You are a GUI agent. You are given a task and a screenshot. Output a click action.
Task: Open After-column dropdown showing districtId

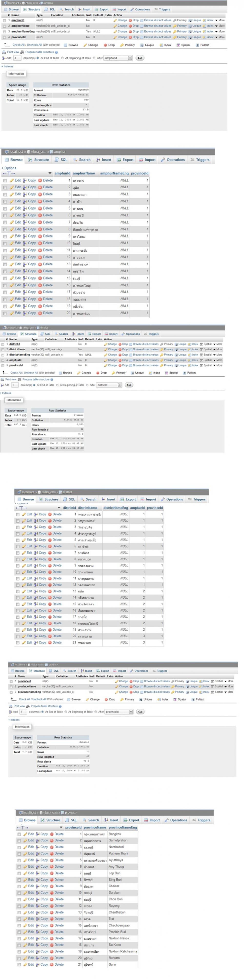109,385
